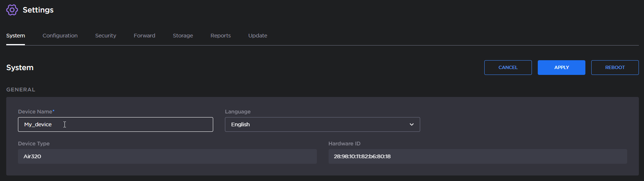Apply the system settings changes

click(x=561, y=68)
